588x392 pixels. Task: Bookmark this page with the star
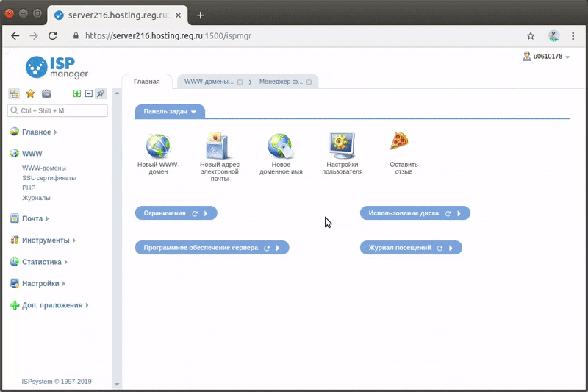pos(531,35)
